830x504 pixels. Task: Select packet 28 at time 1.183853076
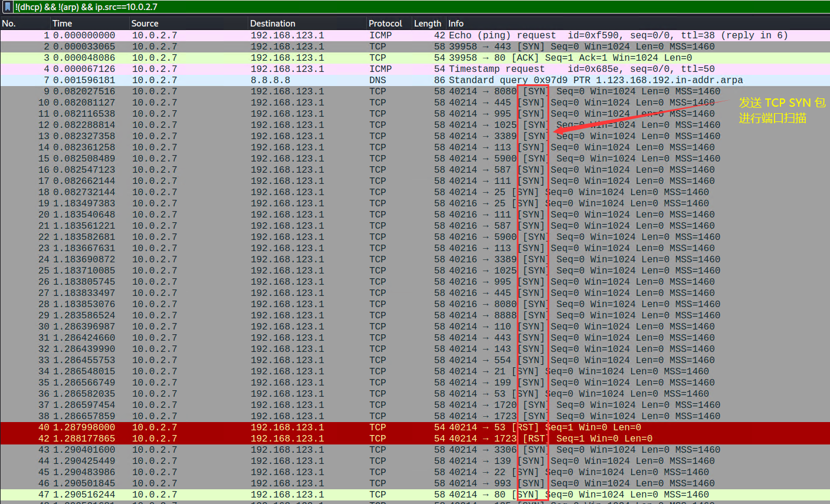pos(415,304)
